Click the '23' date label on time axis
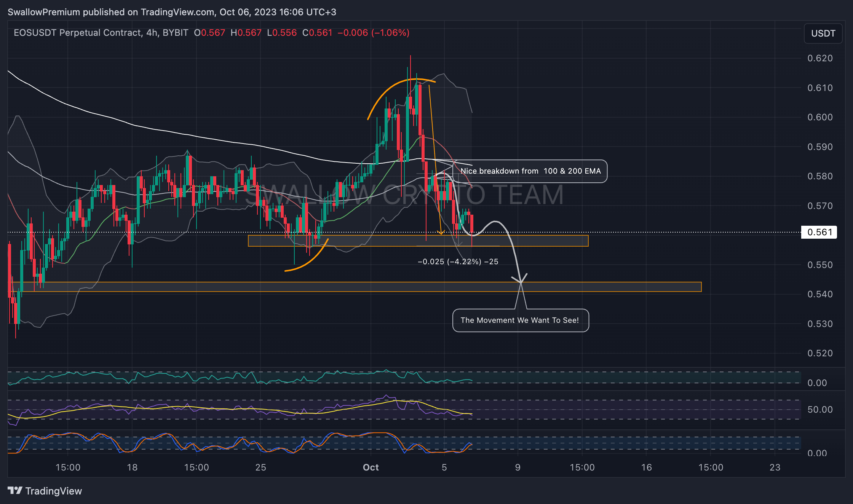The height and width of the screenshot is (504, 853). click(775, 467)
